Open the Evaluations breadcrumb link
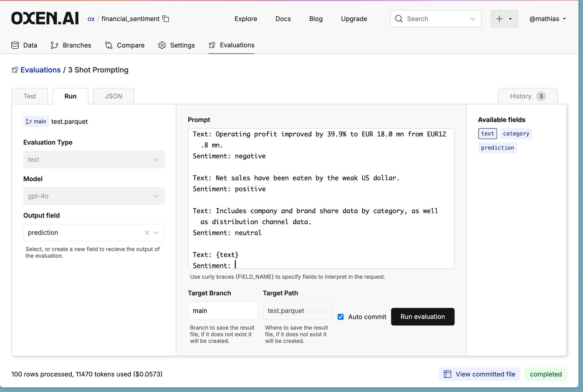The height and width of the screenshot is (392, 583). tap(41, 70)
